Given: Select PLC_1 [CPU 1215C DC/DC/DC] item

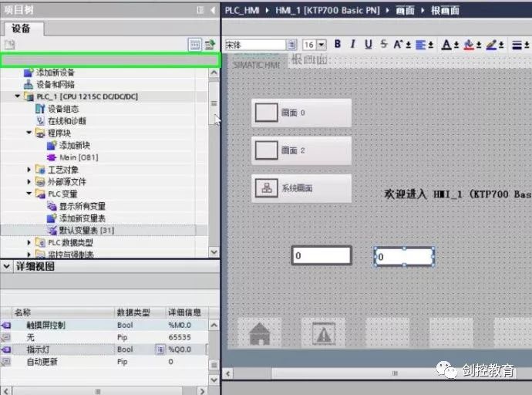Looking at the screenshot, I should coord(87,96).
